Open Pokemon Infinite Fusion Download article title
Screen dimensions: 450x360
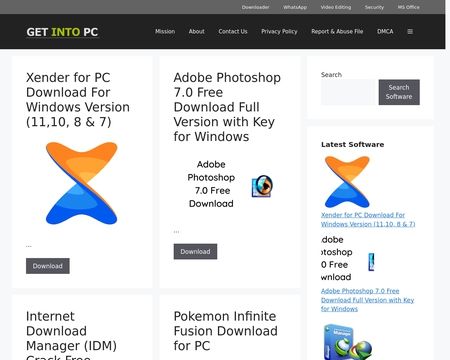[x=225, y=331]
